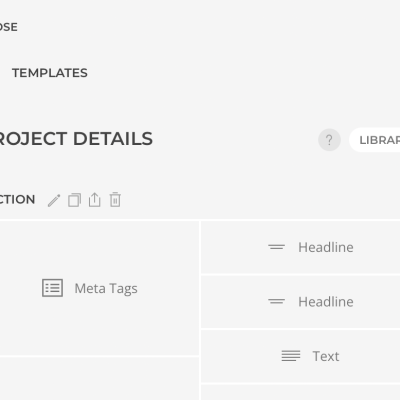Click the Project Details heading
The height and width of the screenshot is (400, 400).
[76, 139]
